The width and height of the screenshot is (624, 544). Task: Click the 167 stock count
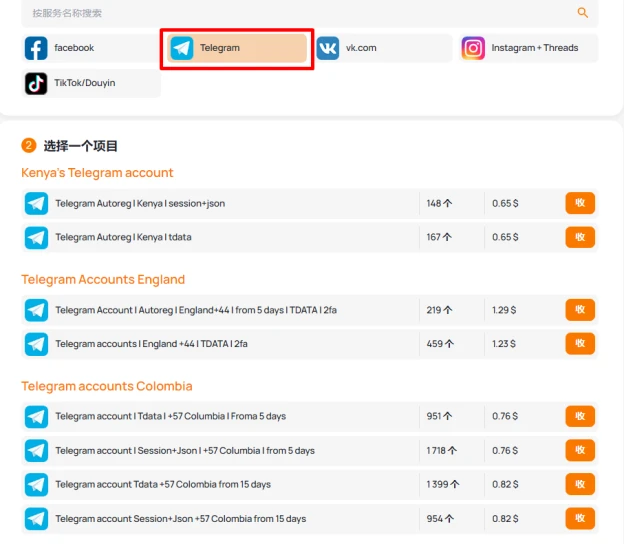[x=439, y=237]
